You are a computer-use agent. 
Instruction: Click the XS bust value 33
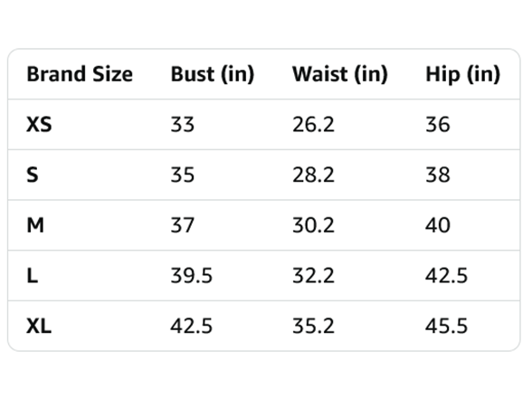(183, 124)
